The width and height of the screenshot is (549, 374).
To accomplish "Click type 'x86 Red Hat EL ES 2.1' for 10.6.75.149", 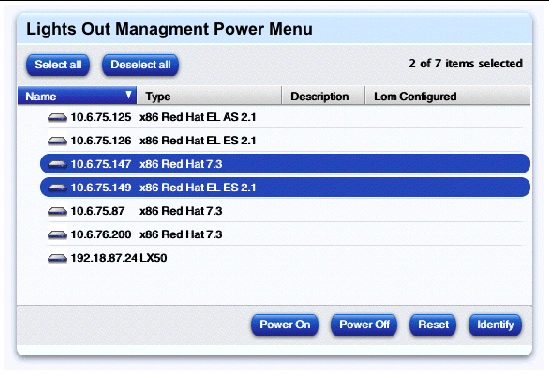I will pyautogui.click(x=197, y=187).
